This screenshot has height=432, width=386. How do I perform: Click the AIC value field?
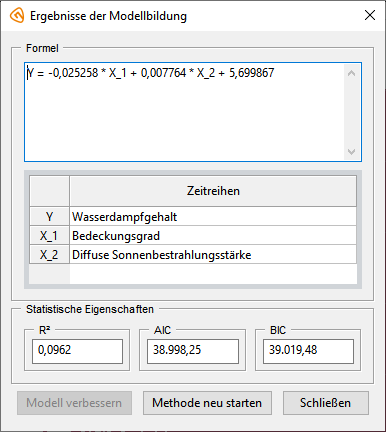pyautogui.click(x=193, y=351)
